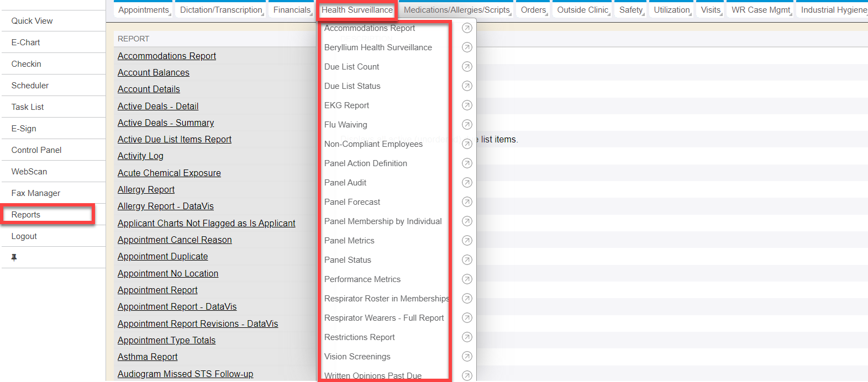Click arrow icon beside Flu Waiving
The height and width of the screenshot is (382, 868).
pyautogui.click(x=467, y=125)
